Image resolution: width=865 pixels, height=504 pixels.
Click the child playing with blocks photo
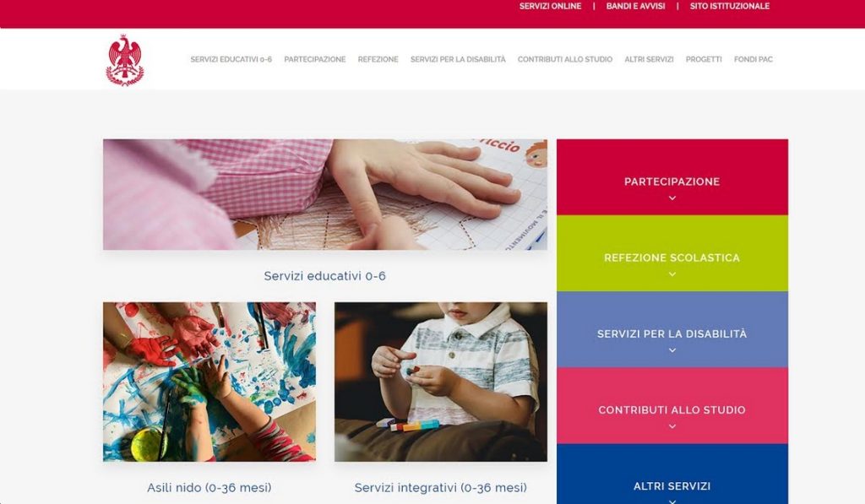point(441,382)
